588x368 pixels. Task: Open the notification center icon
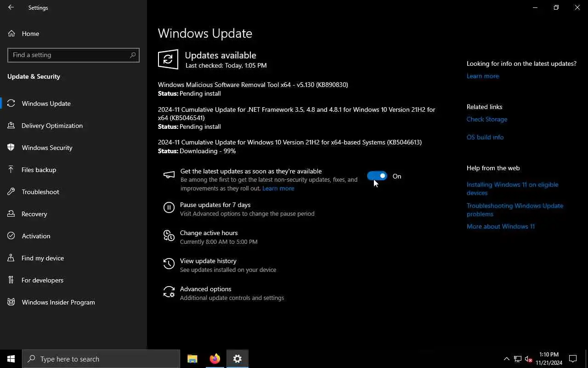click(x=573, y=359)
